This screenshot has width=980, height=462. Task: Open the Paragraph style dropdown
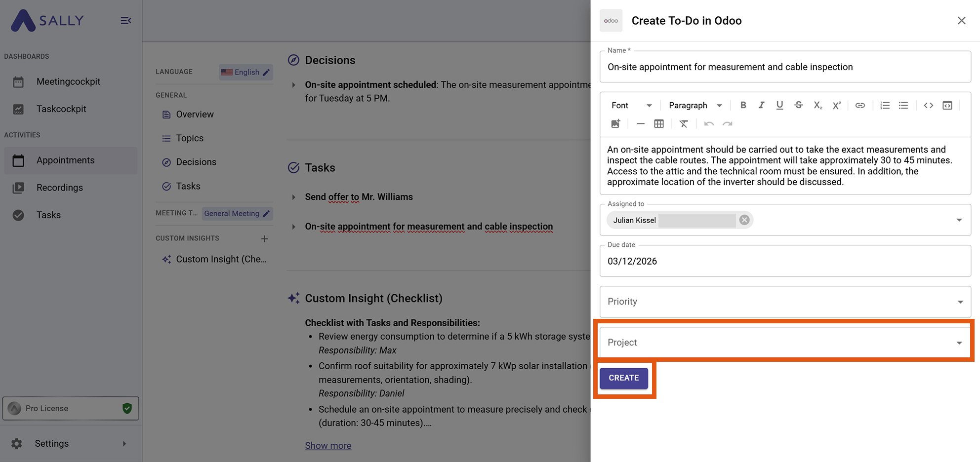694,105
